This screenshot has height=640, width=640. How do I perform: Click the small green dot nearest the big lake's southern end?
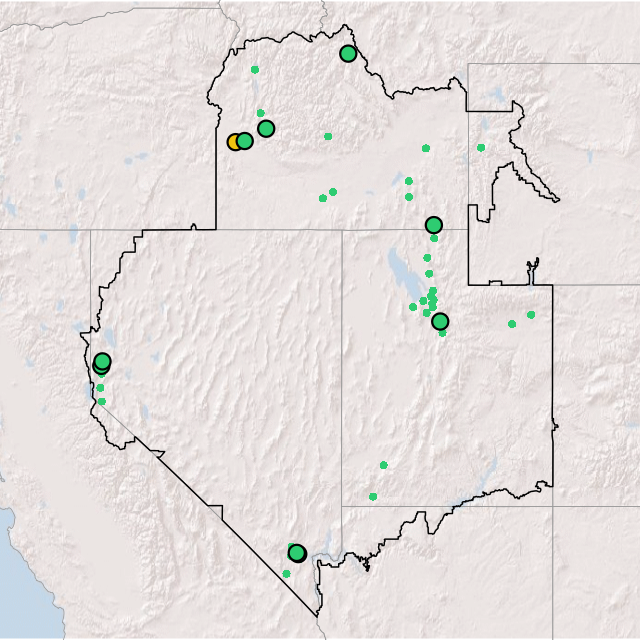[x=413, y=307]
